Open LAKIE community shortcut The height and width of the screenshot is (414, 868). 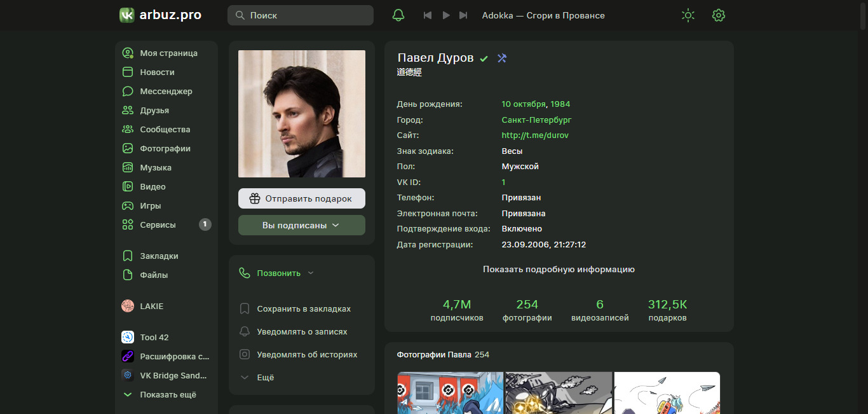click(166, 307)
